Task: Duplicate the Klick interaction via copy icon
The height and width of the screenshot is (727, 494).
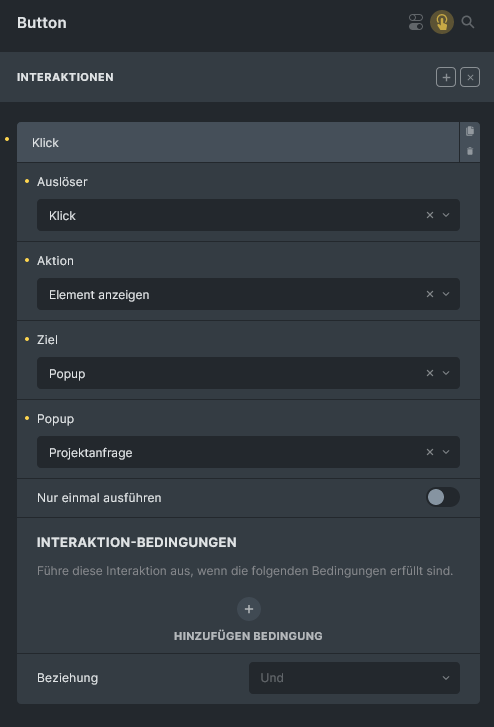Action: pos(470,131)
